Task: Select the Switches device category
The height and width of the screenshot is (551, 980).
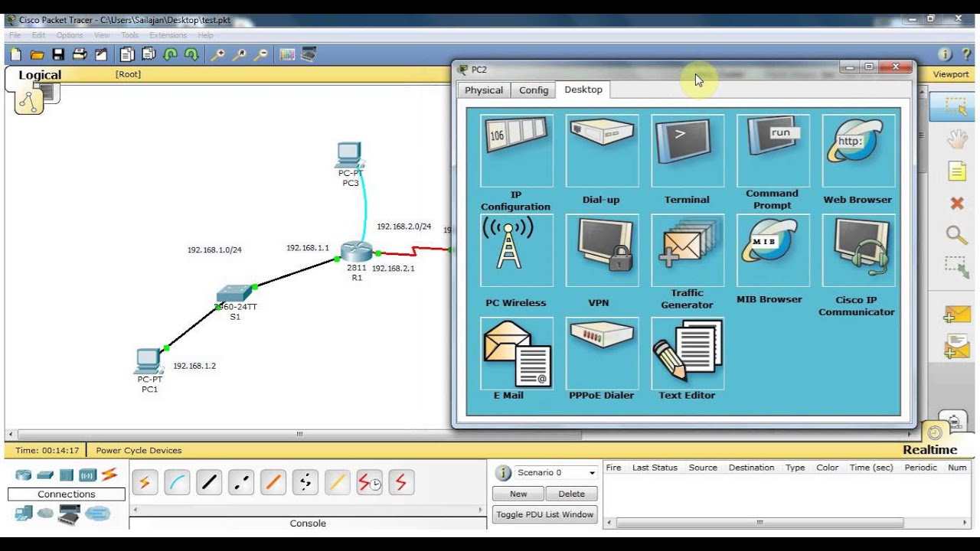Action: pyautogui.click(x=45, y=475)
